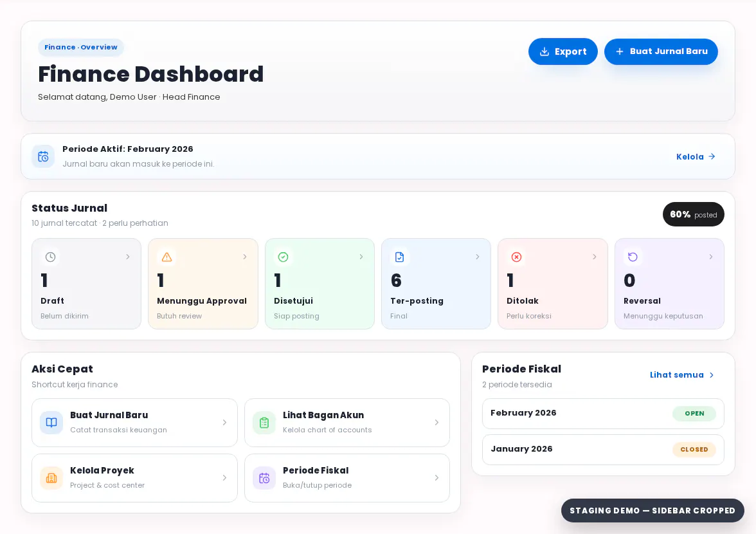Click the warning triangle icon on Menunggu Approval

click(167, 257)
